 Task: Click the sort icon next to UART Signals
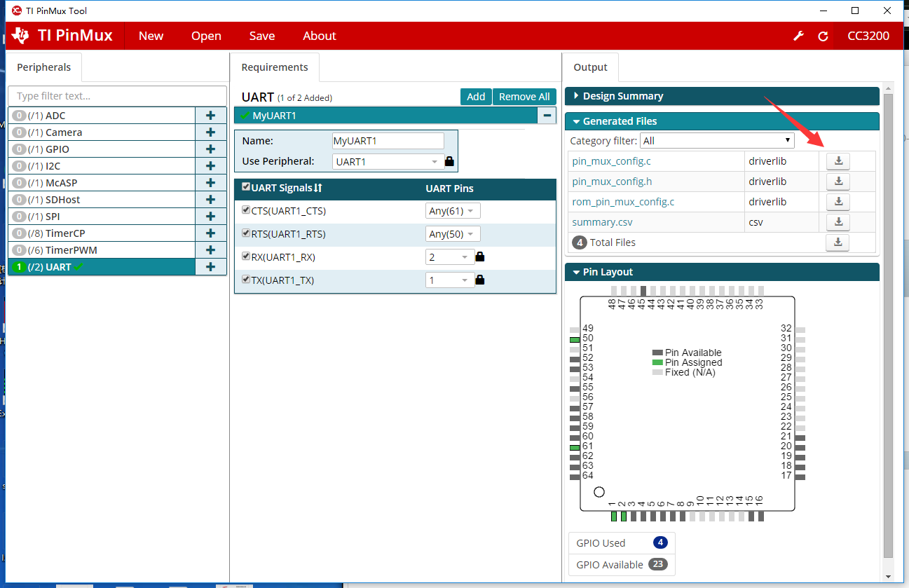pos(317,188)
